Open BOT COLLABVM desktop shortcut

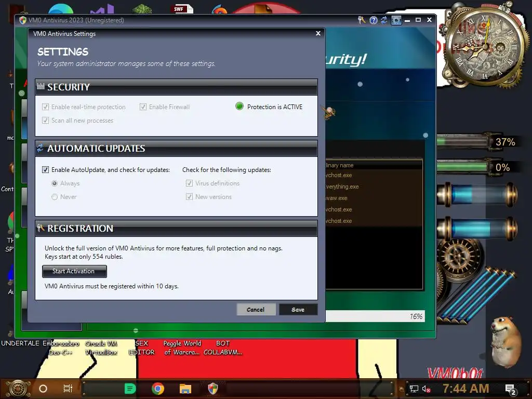click(223, 348)
